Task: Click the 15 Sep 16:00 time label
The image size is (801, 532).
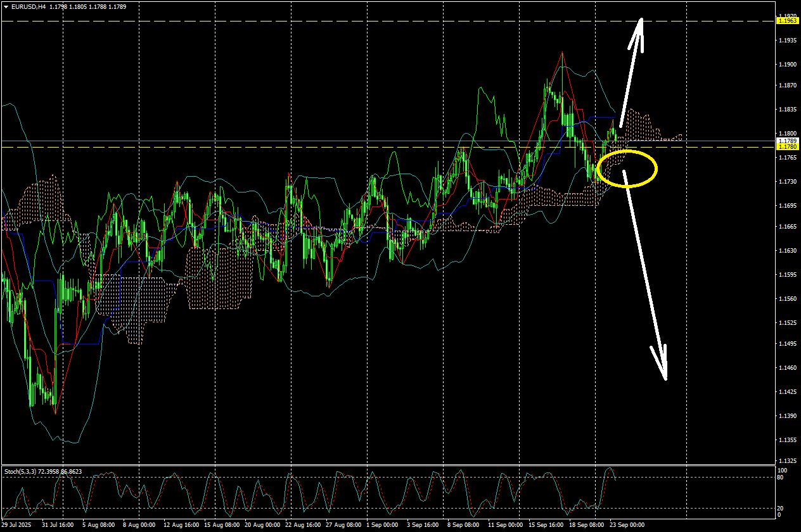Action: [x=546, y=525]
